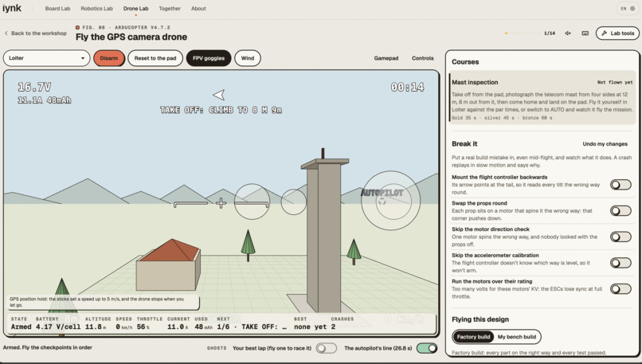Select the Mast inspection course card
Image resolution: width=642 pixels, height=364 pixels.
[543, 99]
